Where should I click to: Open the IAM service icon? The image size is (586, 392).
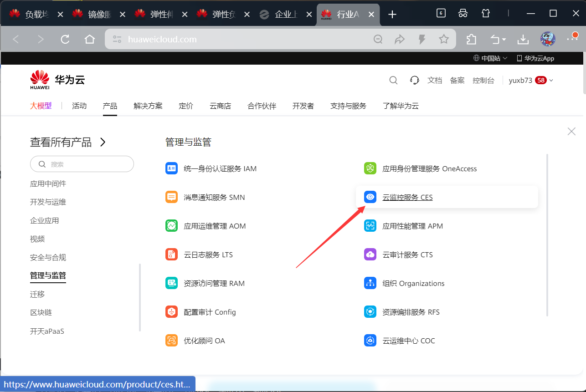click(171, 168)
